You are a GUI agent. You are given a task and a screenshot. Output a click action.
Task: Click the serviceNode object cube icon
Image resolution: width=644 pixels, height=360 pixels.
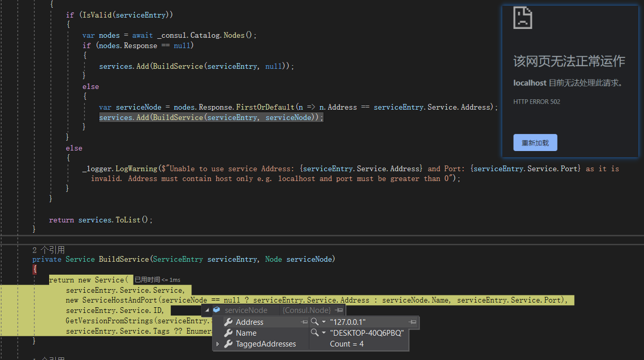point(217,310)
